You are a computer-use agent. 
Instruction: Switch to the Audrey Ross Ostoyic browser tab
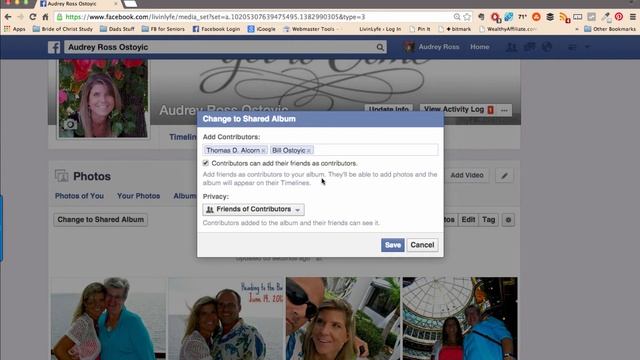click(78, 4)
